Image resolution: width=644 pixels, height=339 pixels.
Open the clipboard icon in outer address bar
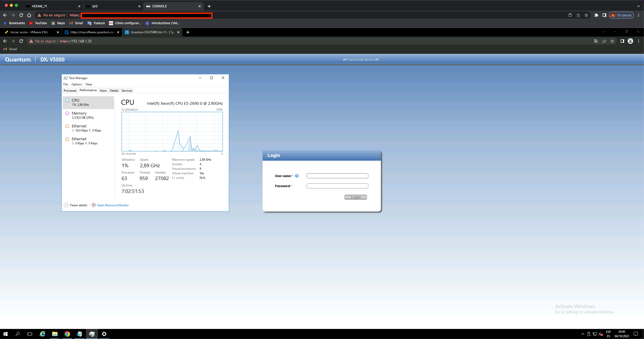point(570,15)
